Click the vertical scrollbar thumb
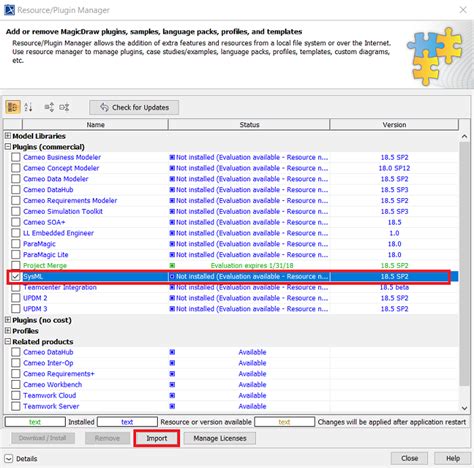The height and width of the screenshot is (468, 474). [x=464, y=263]
